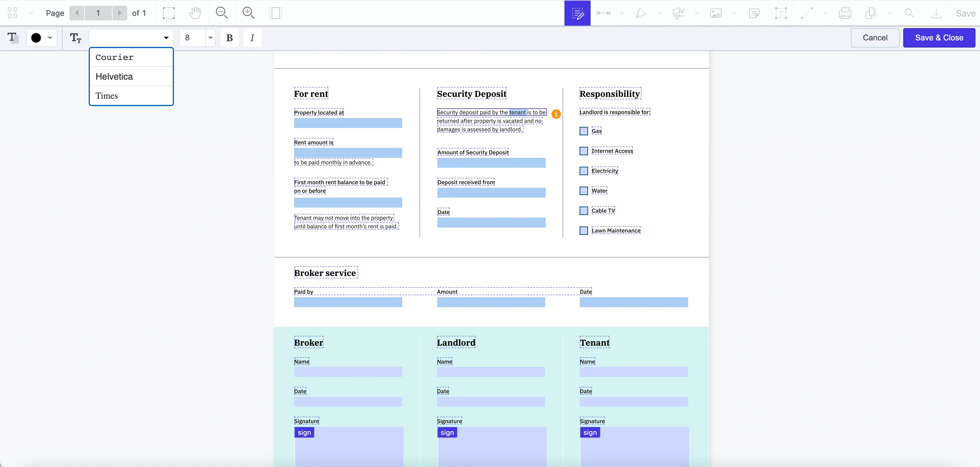Check the Cable TV checkbox
Image resolution: width=980 pixels, height=467 pixels.
(584, 210)
